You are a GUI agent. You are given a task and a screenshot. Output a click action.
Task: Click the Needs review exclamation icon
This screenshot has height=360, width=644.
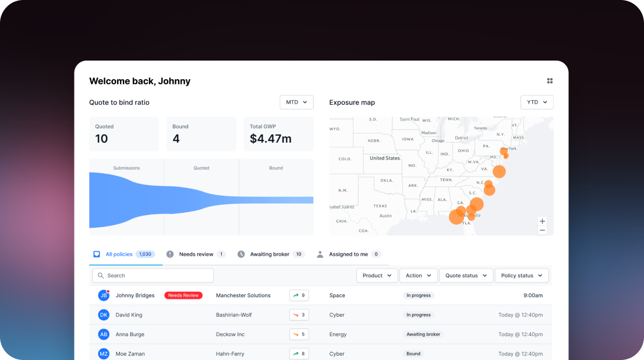[x=170, y=254]
